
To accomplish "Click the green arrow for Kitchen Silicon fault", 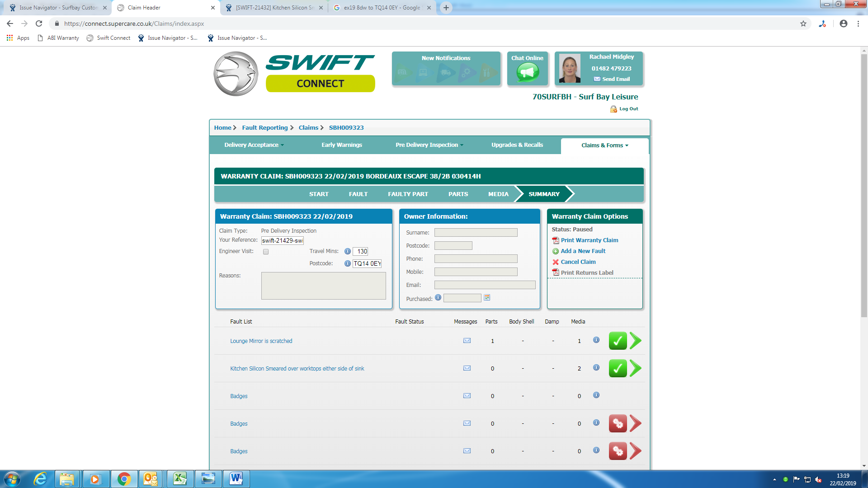I will [x=636, y=368].
